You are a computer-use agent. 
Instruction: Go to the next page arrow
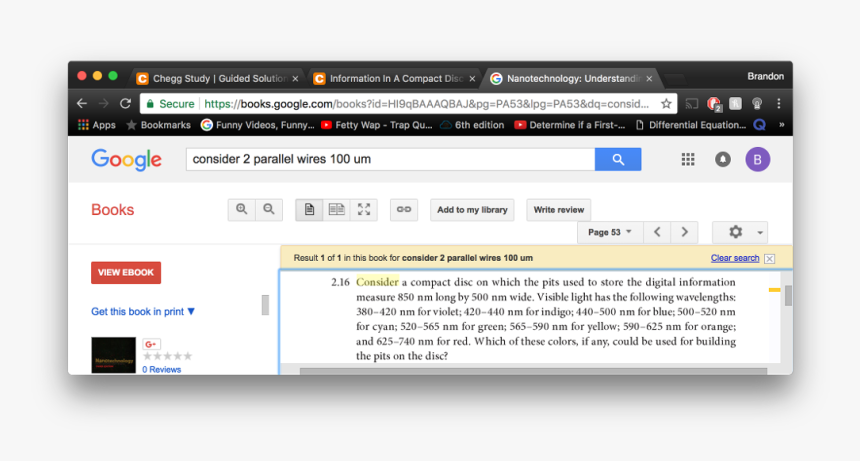[684, 232]
